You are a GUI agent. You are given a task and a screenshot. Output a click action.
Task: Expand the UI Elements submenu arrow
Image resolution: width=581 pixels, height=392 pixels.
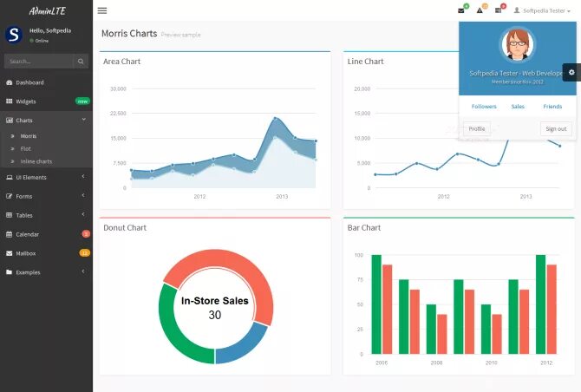click(x=83, y=176)
